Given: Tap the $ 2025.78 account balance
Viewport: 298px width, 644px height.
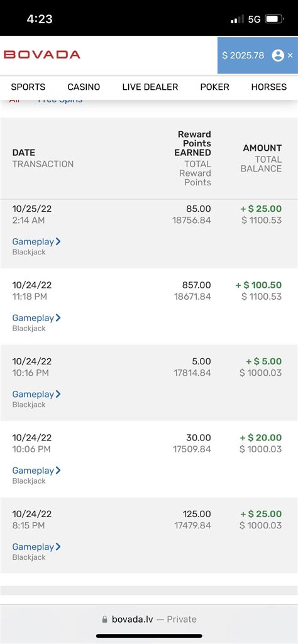Looking at the screenshot, I should coord(243,55).
